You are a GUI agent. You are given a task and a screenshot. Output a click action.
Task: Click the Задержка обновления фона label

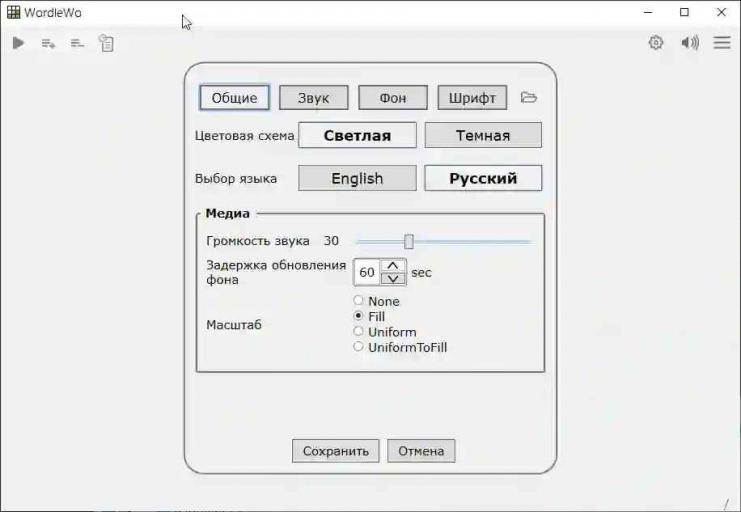coord(276,272)
